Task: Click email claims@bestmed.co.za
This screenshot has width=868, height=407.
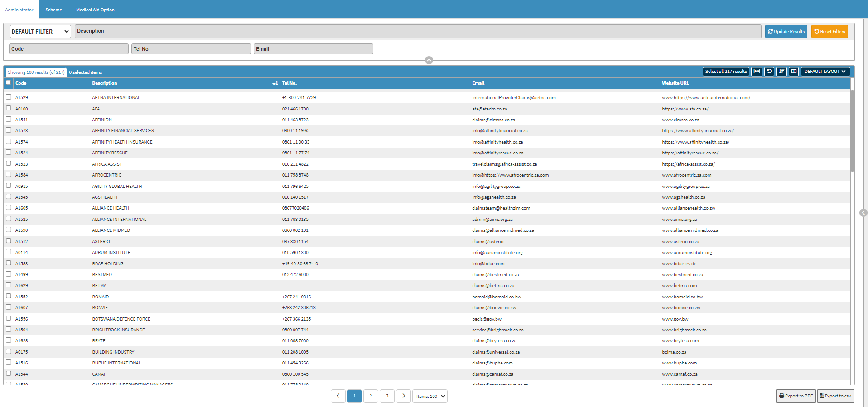Action: click(x=495, y=275)
